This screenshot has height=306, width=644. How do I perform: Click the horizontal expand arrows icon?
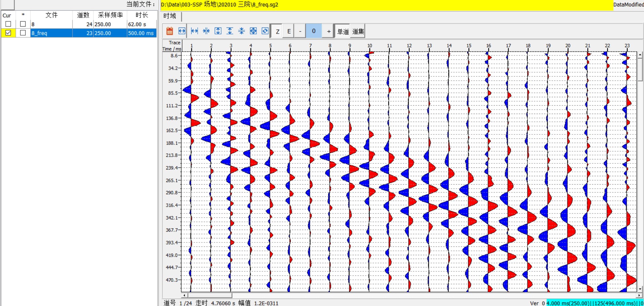click(x=194, y=31)
